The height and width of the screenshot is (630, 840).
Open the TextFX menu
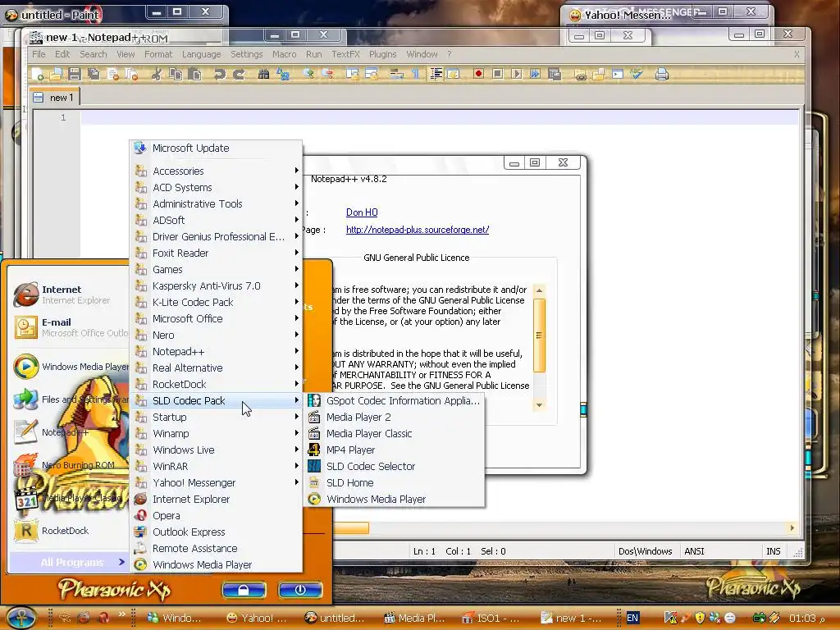[345, 54]
